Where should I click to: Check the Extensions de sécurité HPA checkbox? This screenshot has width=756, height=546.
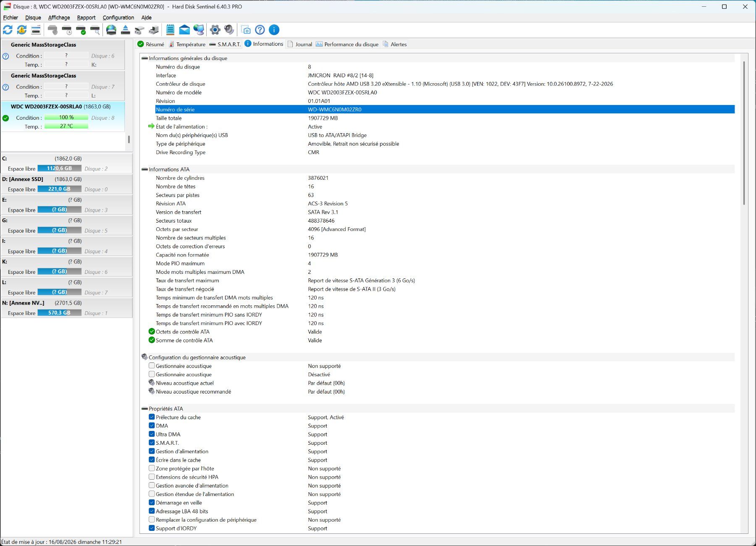point(152,477)
